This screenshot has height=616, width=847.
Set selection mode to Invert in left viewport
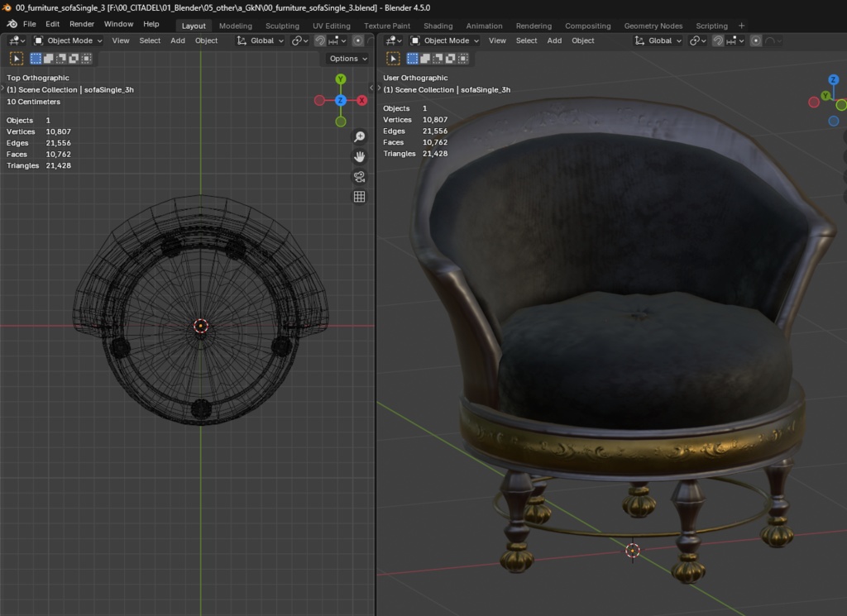coord(74,59)
